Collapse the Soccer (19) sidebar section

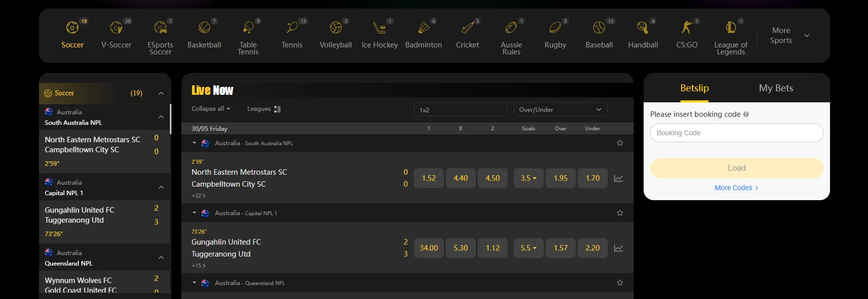pos(161,93)
